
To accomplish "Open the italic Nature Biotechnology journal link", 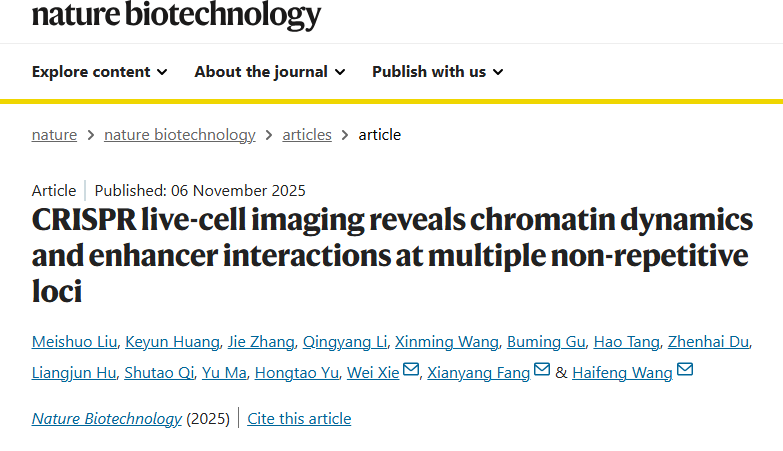I will coord(106,419).
